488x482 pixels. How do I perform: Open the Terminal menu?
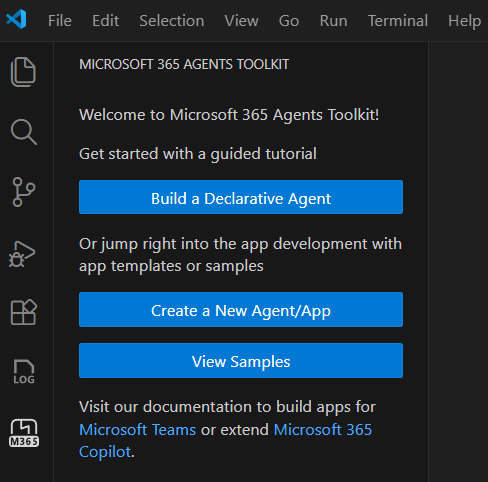pos(398,21)
